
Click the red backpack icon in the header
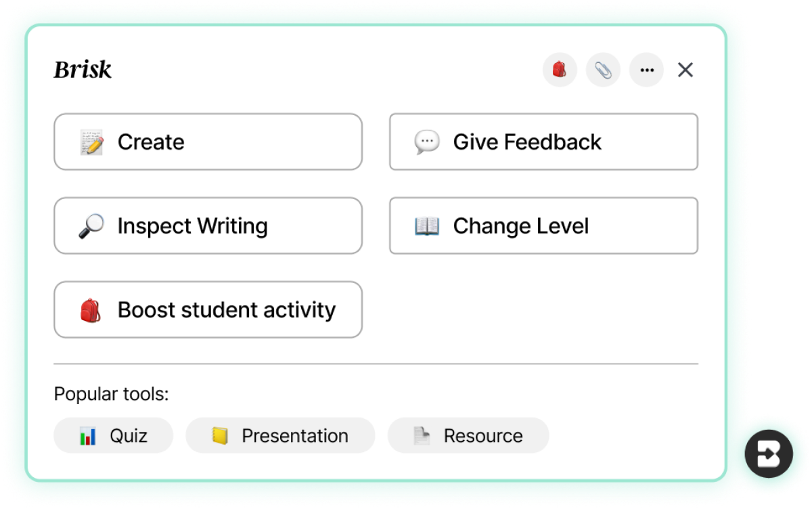point(560,70)
